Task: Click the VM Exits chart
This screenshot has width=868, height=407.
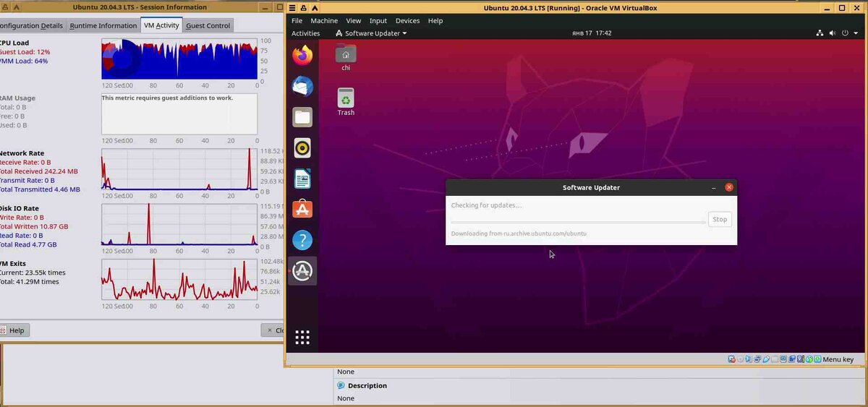Action: tap(179, 280)
